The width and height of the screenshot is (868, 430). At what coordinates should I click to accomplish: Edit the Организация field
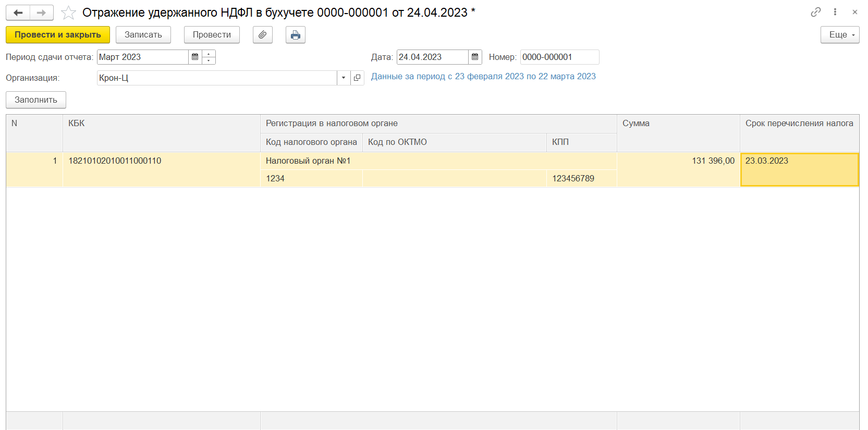(x=217, y=78)
